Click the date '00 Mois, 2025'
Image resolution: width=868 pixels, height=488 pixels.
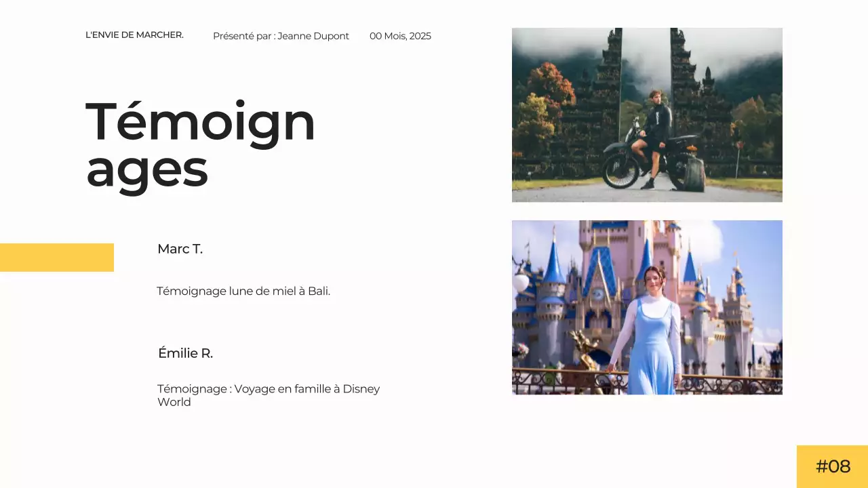pyautogui.click(x=400, y=36)
